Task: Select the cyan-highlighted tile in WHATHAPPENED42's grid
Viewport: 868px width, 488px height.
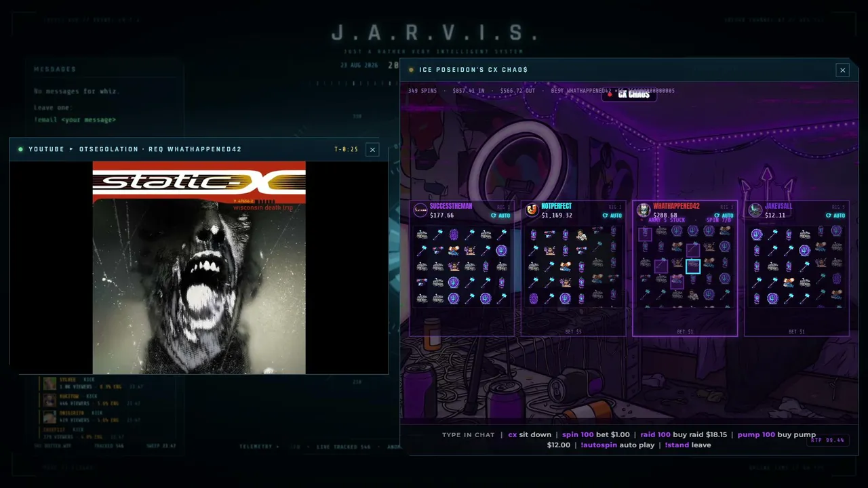Action: tap(692, 266)
